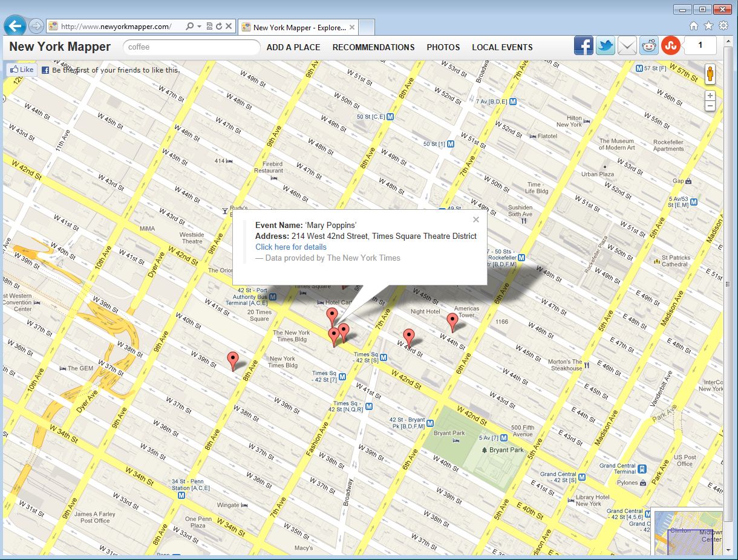Select the Street View pegman icon
This screenshot has height=560, width=738.
coord(710,75)
